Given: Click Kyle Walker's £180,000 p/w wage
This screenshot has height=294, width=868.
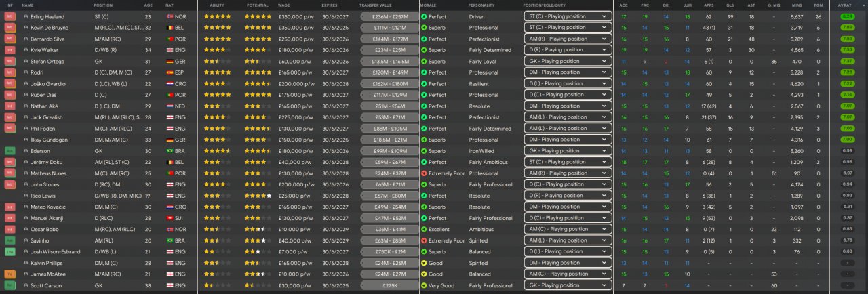Looking at the screenshot, I should pos(296,50).
